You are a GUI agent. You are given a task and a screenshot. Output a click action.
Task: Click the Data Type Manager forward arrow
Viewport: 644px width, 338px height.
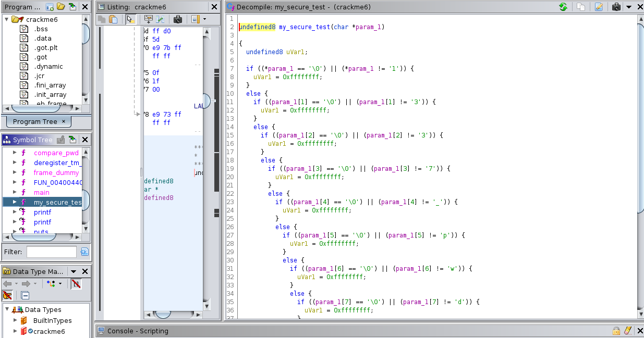tap(26, 284)
